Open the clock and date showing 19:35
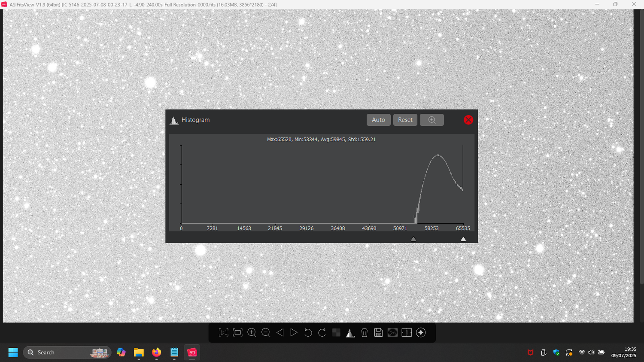 coord(624,353)
